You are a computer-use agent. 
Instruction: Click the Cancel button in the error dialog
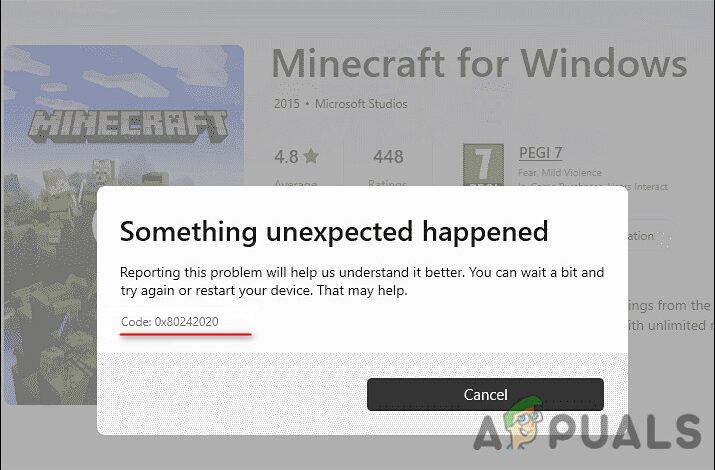pos(485,394)
